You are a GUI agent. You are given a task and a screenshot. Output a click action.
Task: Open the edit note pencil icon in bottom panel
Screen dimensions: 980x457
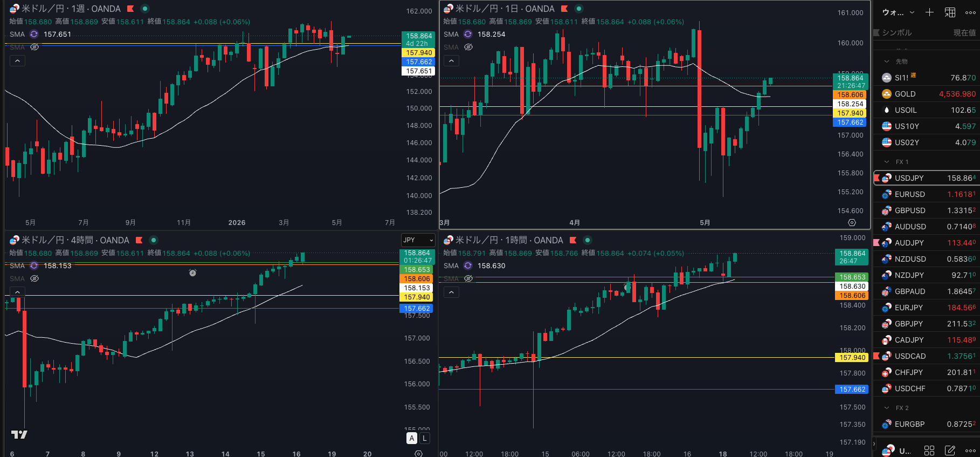tap(950, 451)
